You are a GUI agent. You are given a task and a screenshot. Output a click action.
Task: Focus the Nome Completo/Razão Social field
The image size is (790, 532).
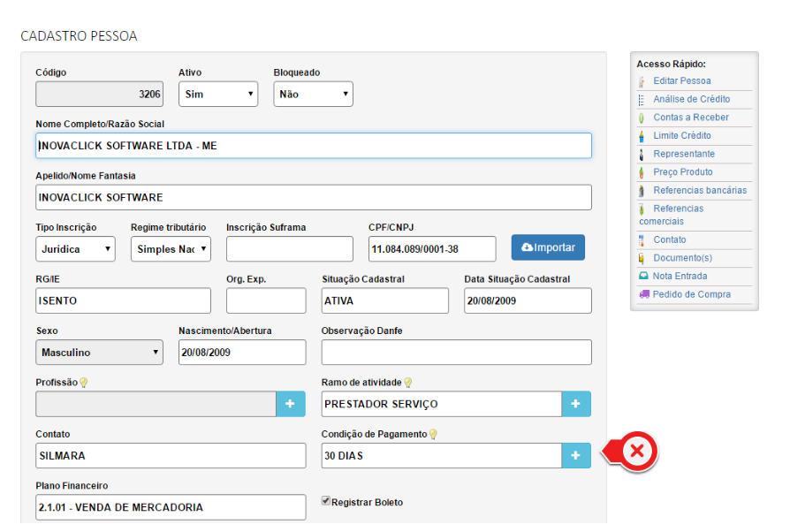pyautogui.click(x=313, y=146)
